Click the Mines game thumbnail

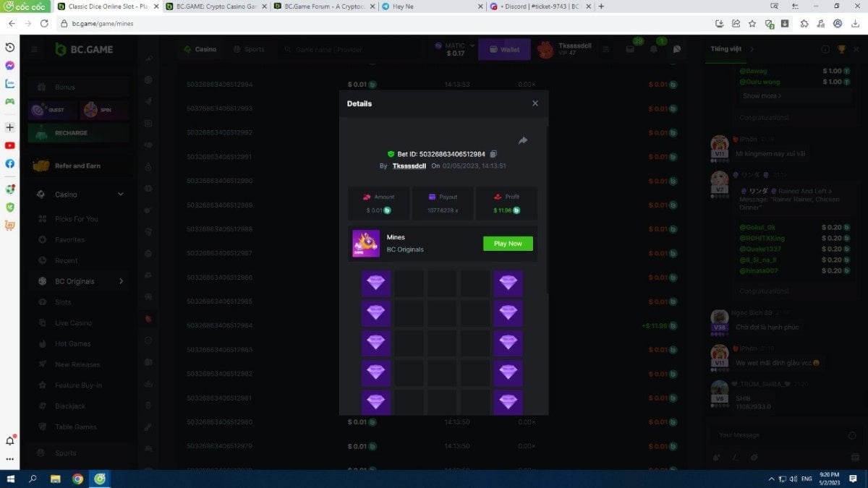[x=365, y=244]
